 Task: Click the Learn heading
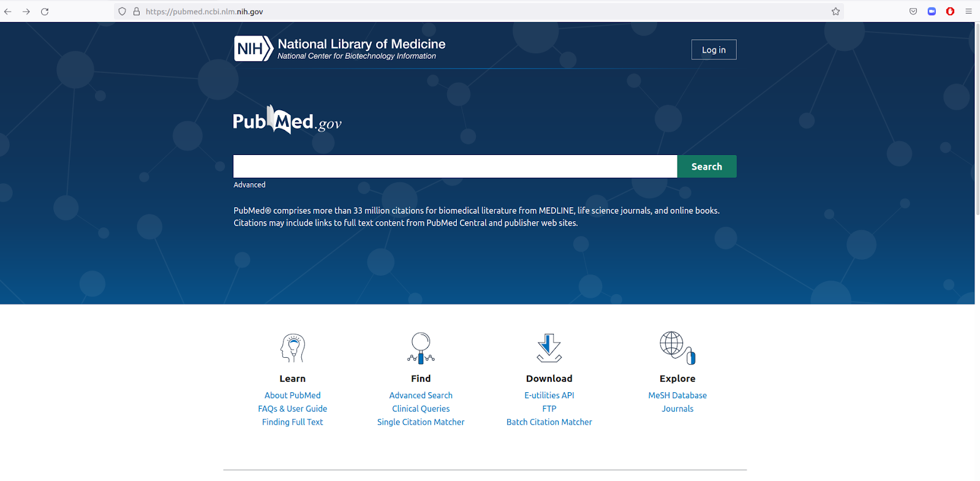[293, 379]
